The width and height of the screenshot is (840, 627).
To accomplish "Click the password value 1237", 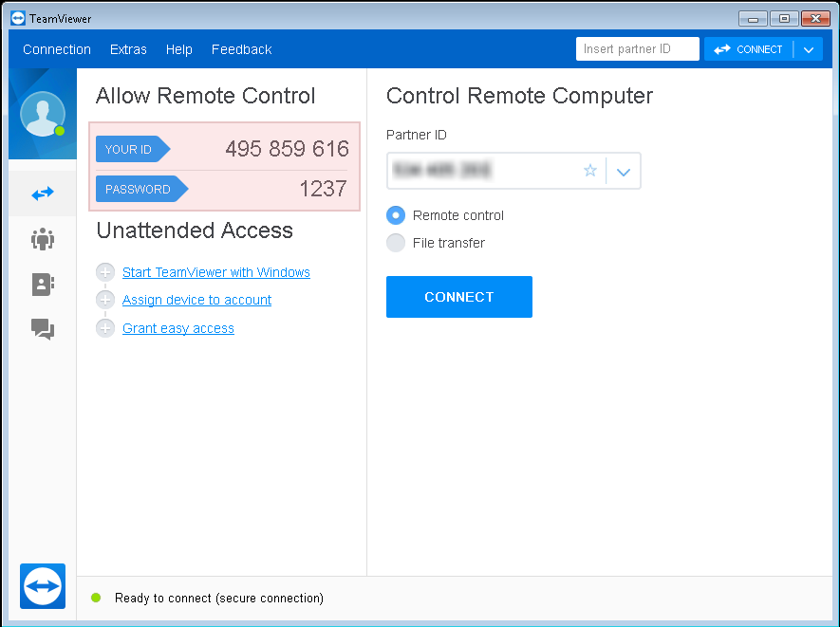I will (x=323, y=189).
